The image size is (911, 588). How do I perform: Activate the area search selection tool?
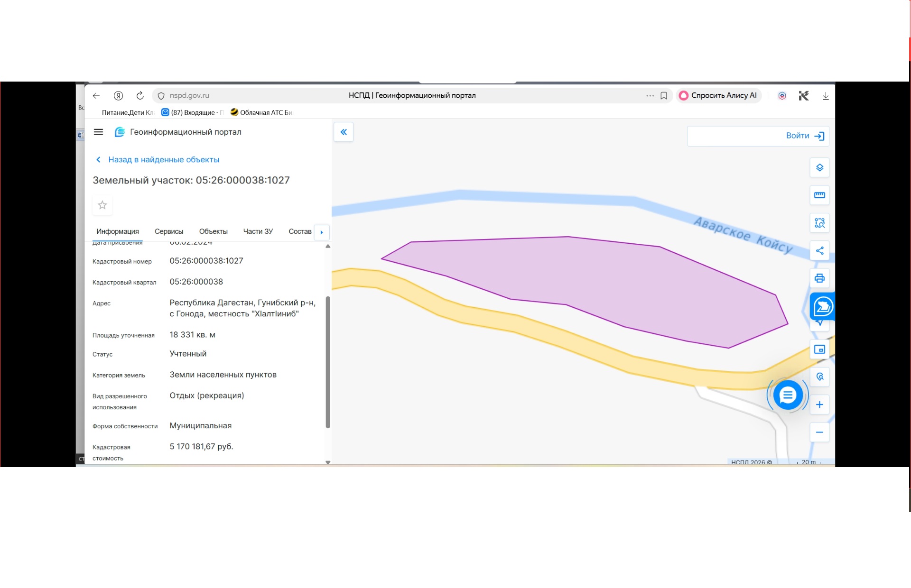[819, 223]
